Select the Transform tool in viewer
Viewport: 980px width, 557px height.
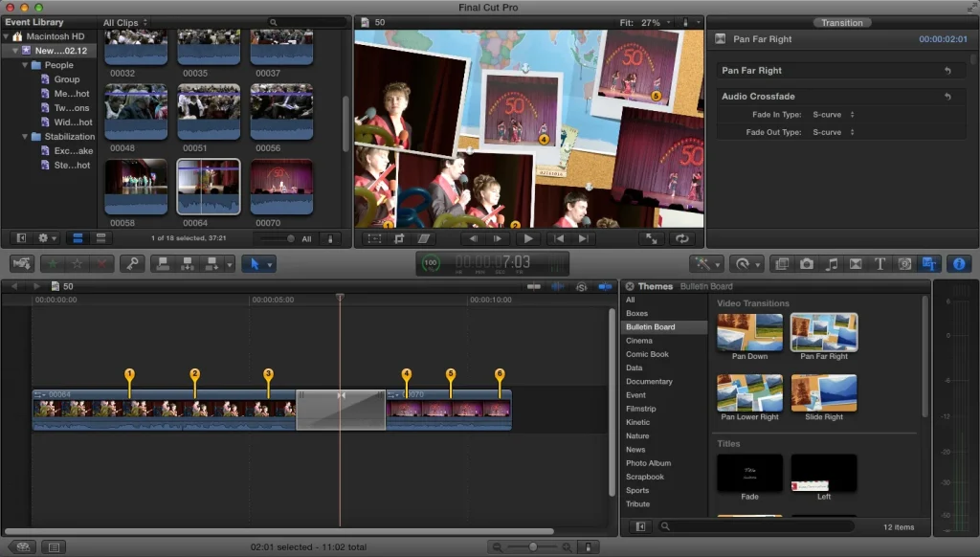click(374, 238)
